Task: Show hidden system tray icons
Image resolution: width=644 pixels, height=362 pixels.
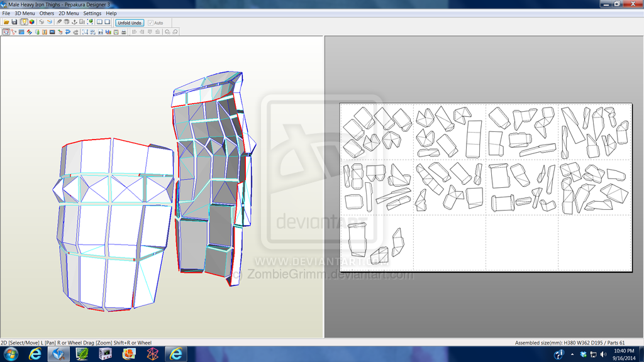Action: [x=572, y=354]
